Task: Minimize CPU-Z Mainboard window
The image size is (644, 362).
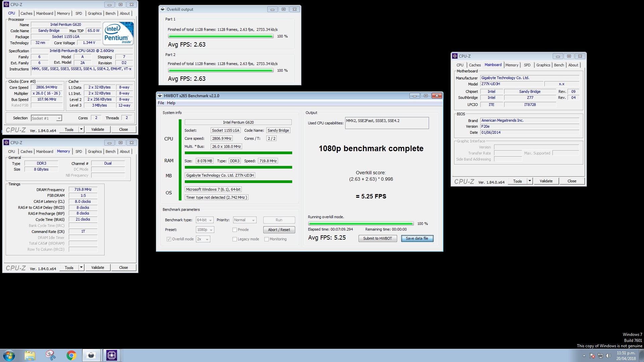Action: [x=558, y=56]
